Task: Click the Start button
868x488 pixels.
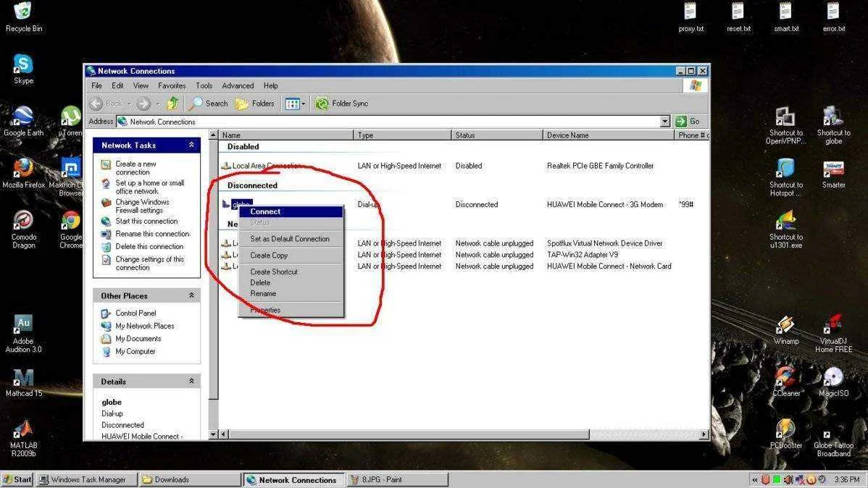Action: pos(17,480)
